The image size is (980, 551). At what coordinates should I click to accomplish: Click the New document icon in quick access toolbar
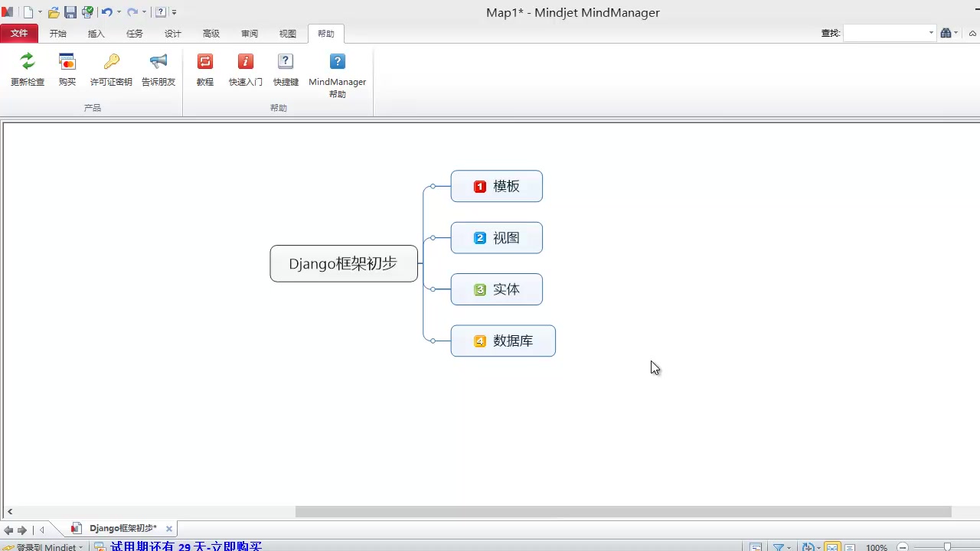pyautogui.click(x=28, y=12)
